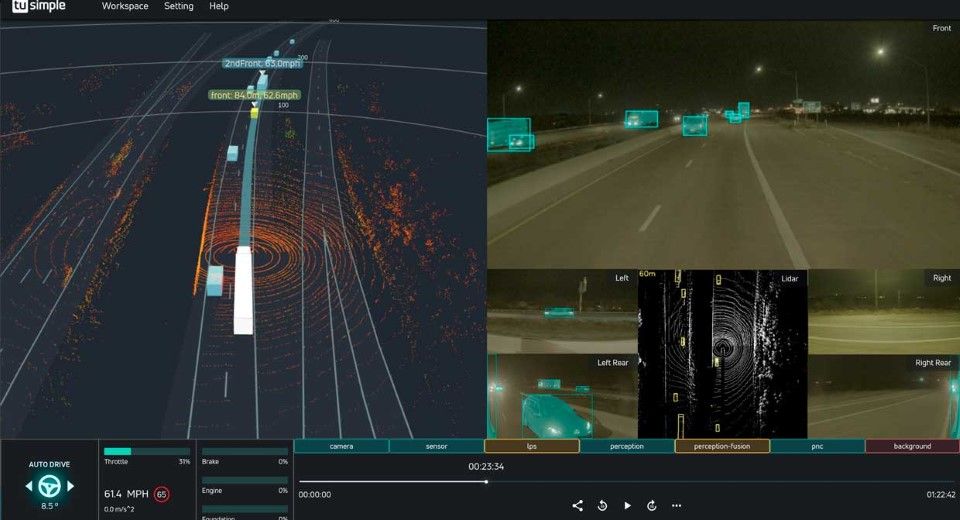Open the Help menu
960x520 pixels.
219,6
